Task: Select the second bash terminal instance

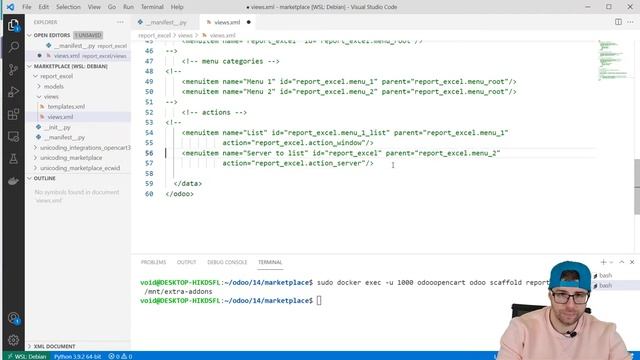Action: pos(605,285)
